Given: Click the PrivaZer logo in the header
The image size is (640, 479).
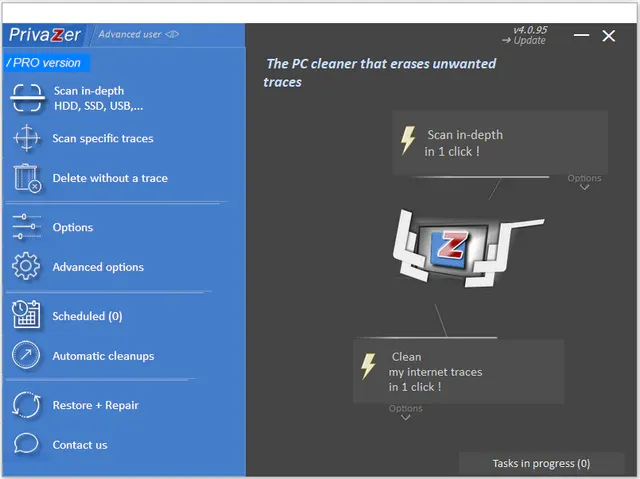Looking at the screenshot, I should (x=45, y=35).
